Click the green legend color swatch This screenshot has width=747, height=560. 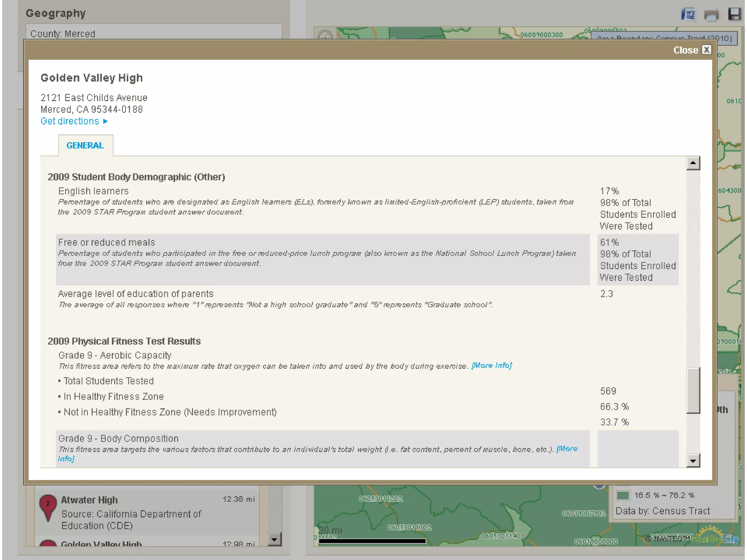623,495
